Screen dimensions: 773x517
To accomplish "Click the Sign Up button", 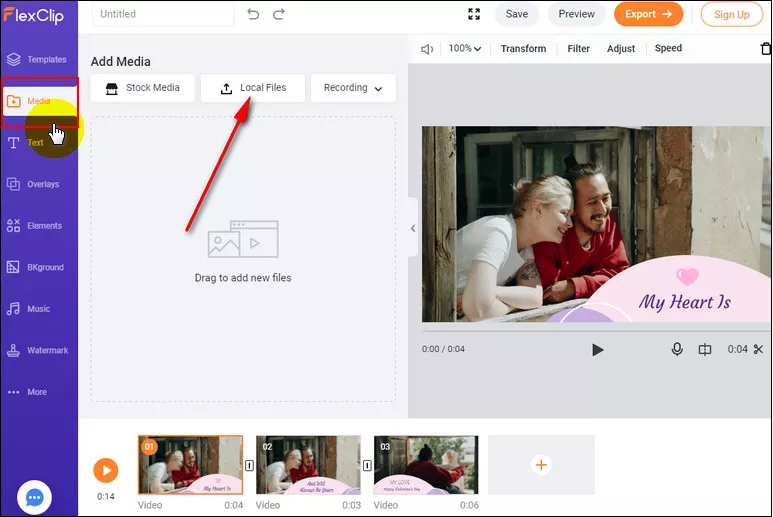I will (x=732, y=15).
